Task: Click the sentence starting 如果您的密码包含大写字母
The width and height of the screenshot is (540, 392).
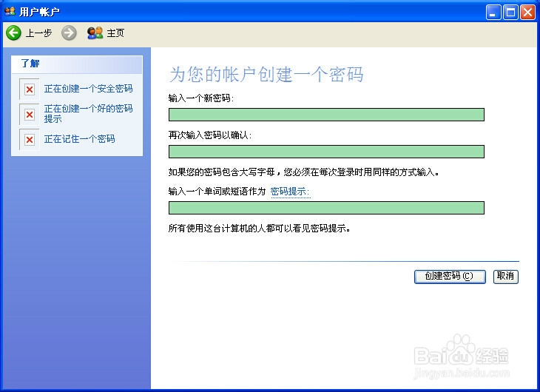Action: click(x=304, y=172)
